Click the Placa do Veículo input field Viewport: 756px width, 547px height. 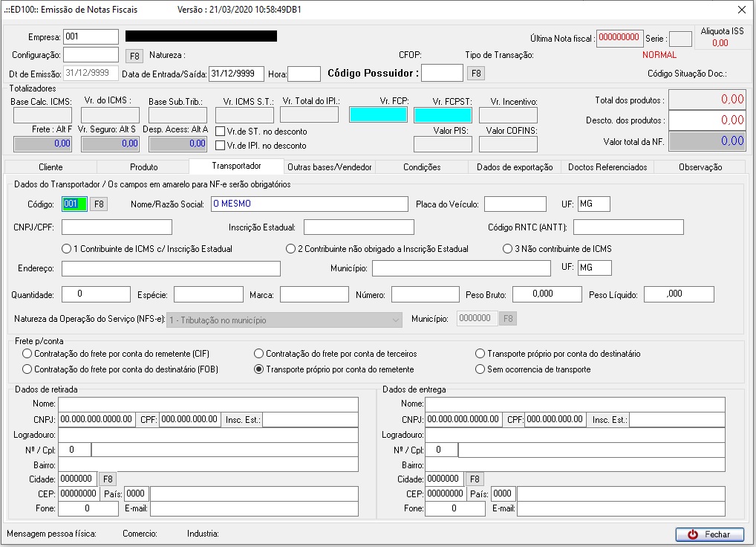tap(515, 204)
